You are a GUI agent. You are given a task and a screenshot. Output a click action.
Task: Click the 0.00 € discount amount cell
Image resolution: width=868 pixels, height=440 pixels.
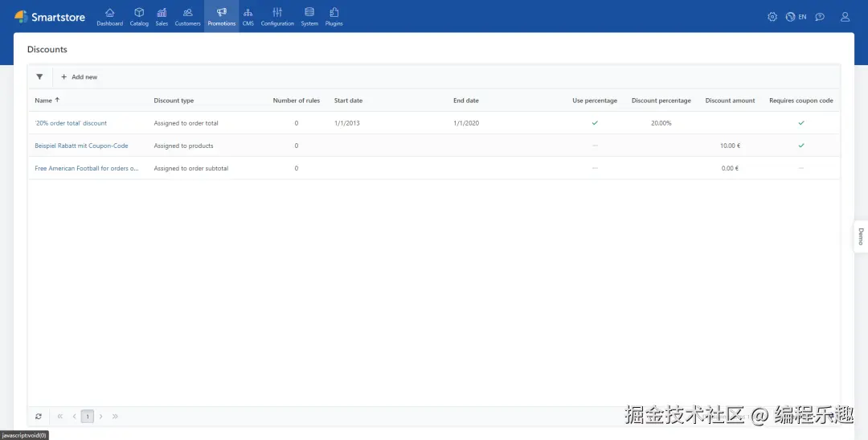coord(730,168)
